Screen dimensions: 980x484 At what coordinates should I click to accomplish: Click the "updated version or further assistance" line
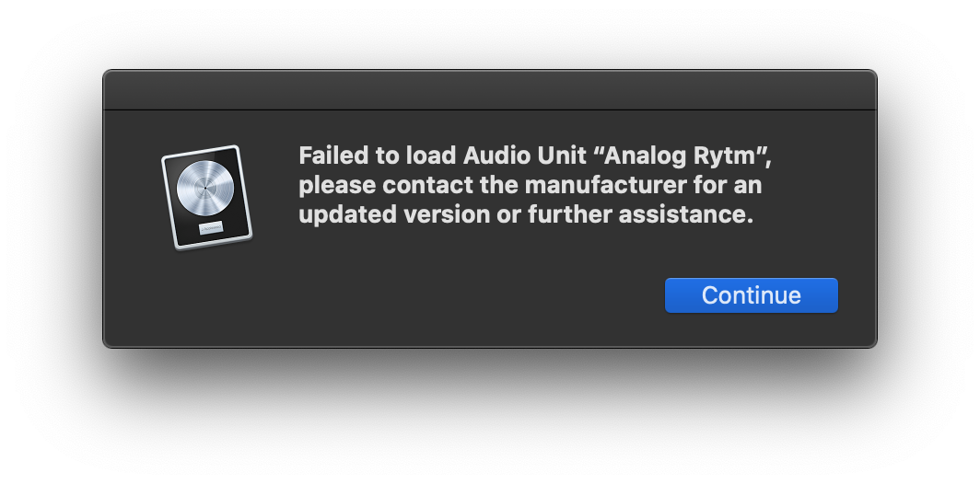click(x=526, y=214)
